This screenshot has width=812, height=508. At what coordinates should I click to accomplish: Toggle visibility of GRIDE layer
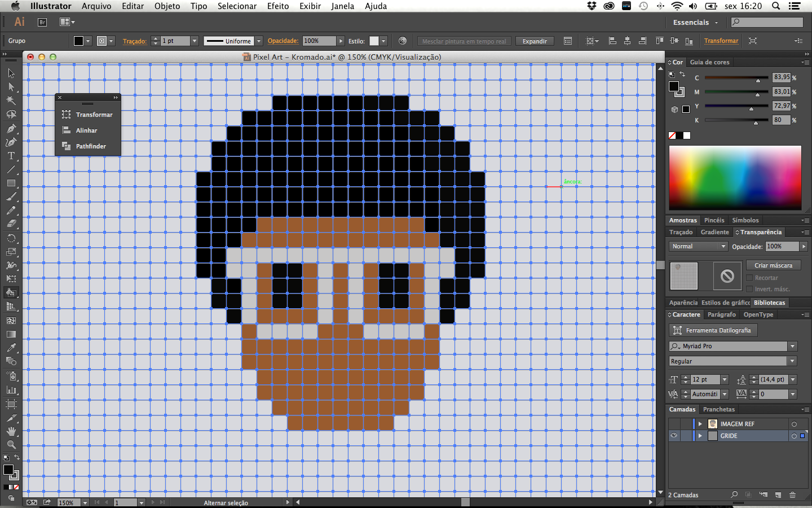pyautogui.click(x=674, y=436)
